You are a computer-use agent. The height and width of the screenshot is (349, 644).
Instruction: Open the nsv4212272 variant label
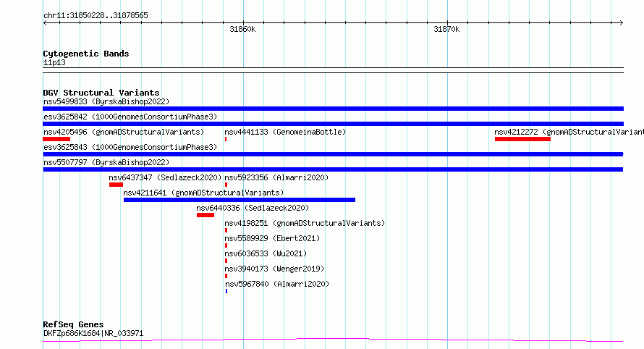click(x=569, y=132)
